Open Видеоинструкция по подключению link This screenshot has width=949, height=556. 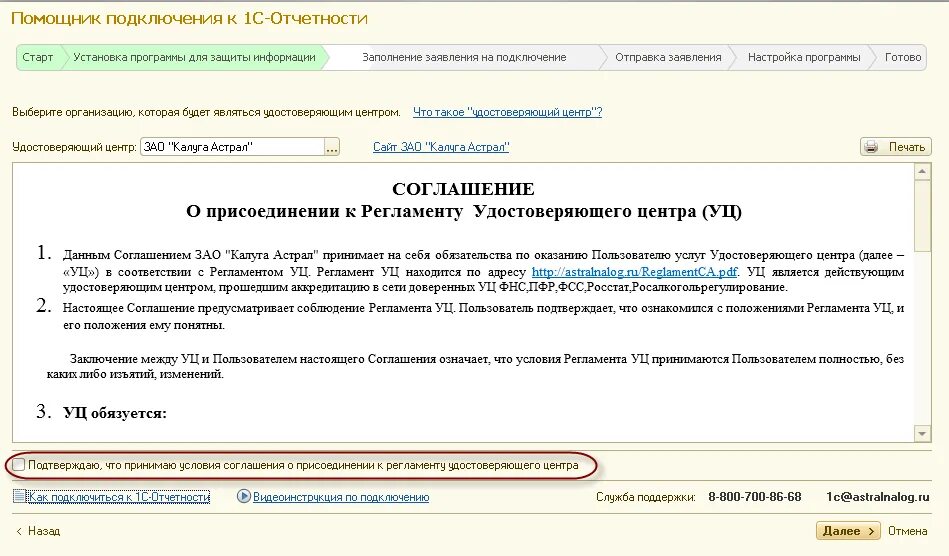click(341, 497)
